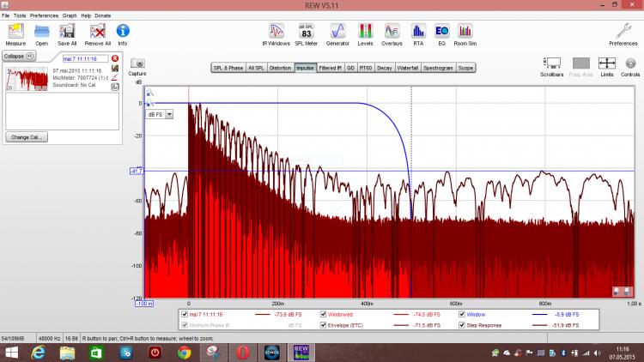Viewport: 644px width, 362px height.
Task: Collapse the measurements side panel
Action: point(18,56)
